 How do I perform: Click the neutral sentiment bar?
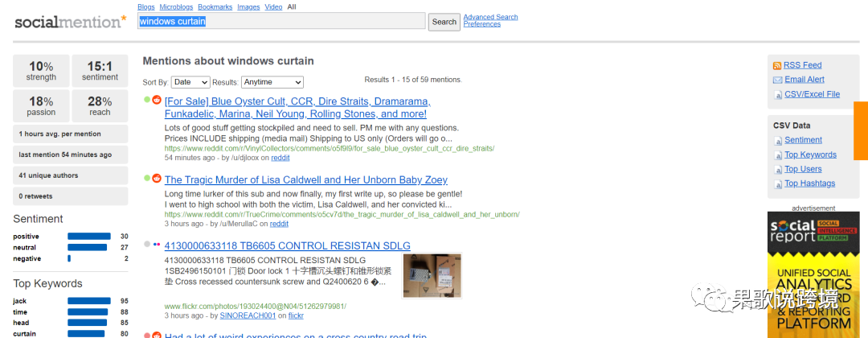pyautogui.click(x=88, y=248)
